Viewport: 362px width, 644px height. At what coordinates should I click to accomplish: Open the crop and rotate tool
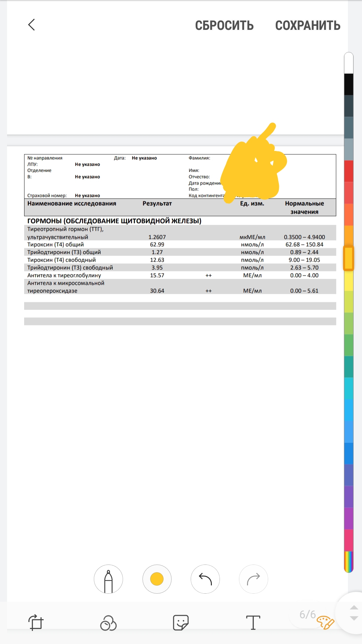pos(36,623)
